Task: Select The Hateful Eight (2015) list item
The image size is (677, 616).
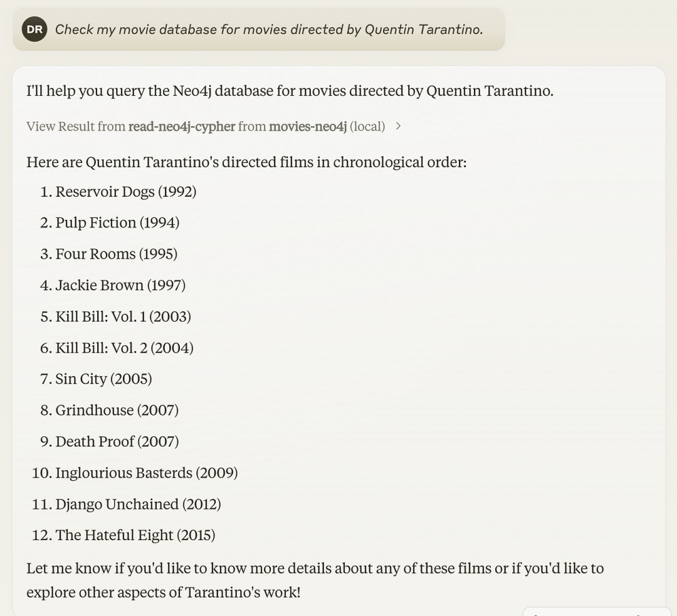Action: coord(135,535)
